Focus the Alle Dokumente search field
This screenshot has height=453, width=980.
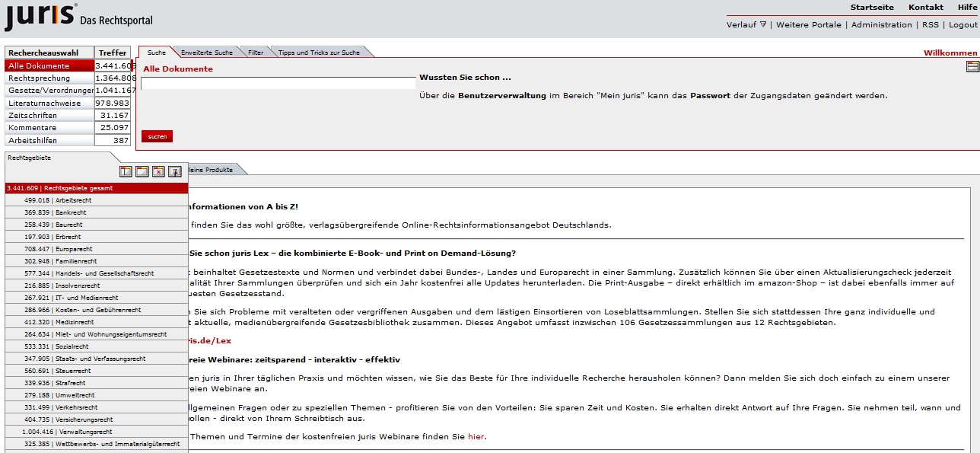tap(278, 84)
